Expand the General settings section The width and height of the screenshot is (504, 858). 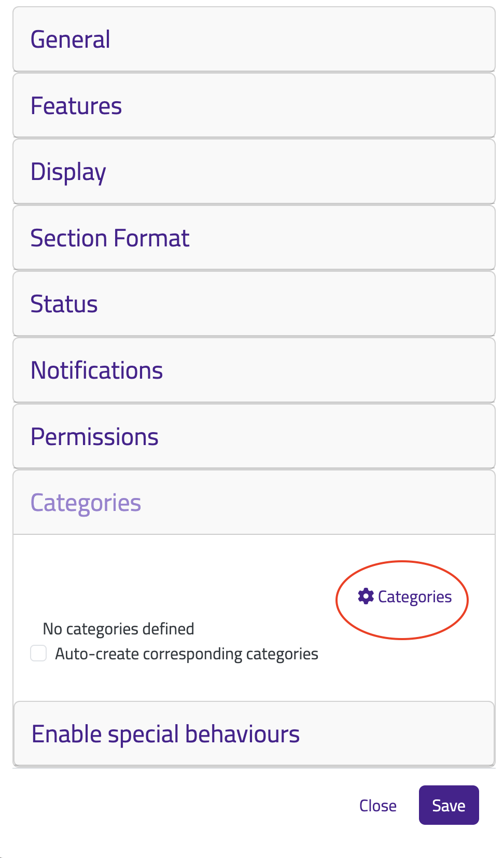coord(254,39)
